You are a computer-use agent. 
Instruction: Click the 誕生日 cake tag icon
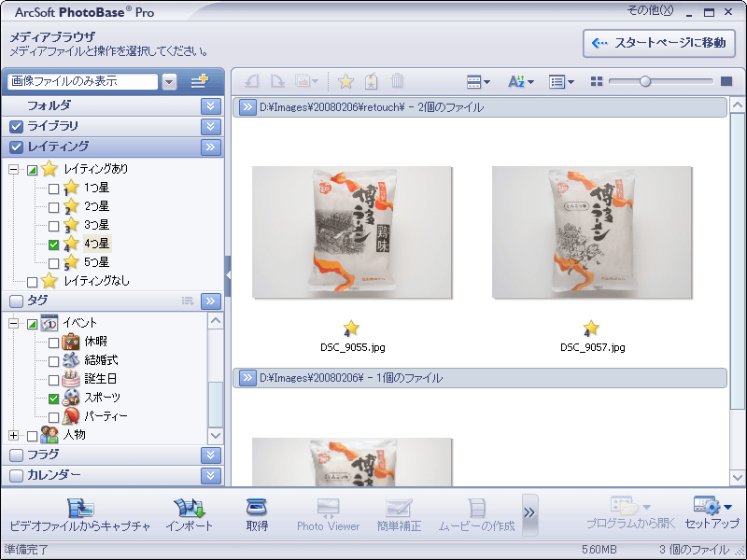71,379
